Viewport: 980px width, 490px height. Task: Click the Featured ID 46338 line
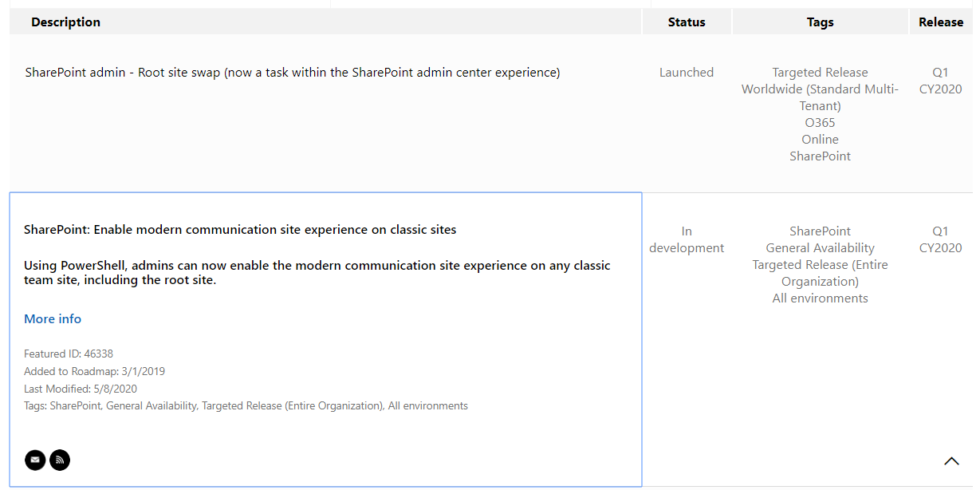click(69, 354)
